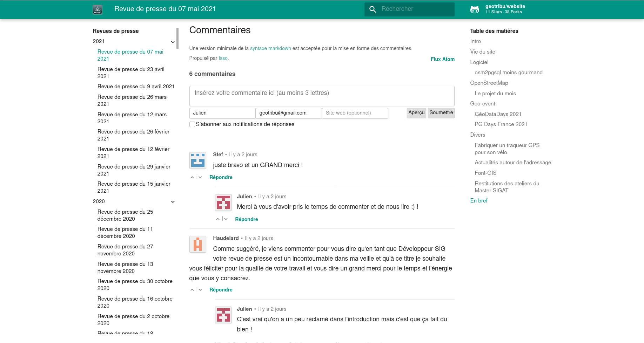Open Revue de presse du 07 mai 2021

(130, 55)
